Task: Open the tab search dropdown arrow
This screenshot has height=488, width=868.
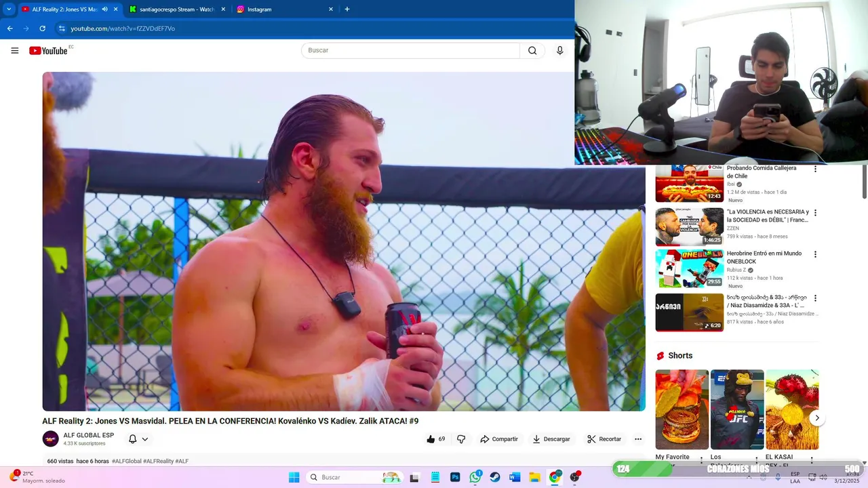Action: point(8,9)
